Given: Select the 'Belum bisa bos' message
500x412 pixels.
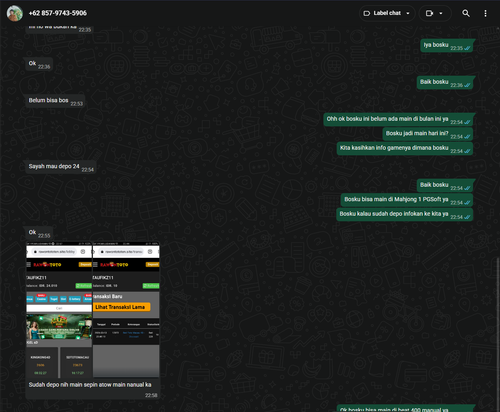Looking at the screenshot, I should coord(55,101).
